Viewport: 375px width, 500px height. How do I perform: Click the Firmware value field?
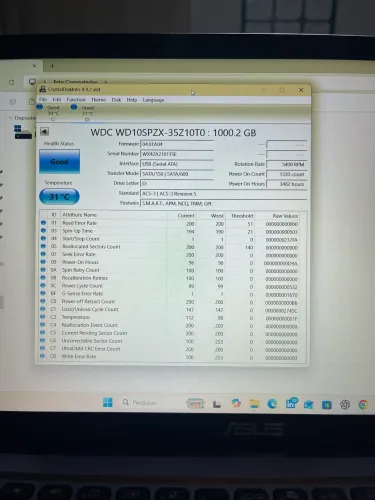pyautogui.click(x=177, y=144)
